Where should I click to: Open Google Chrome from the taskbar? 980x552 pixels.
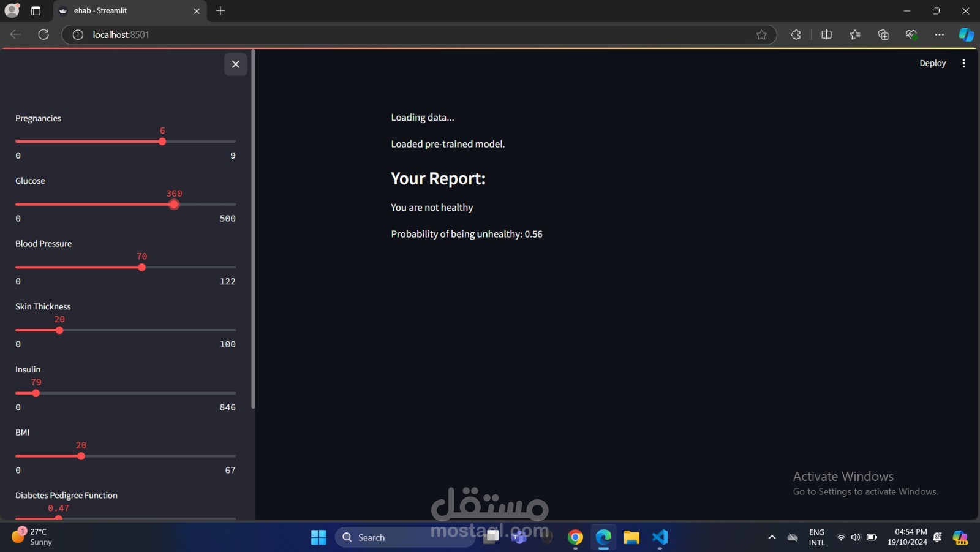(x=575, y=537)
